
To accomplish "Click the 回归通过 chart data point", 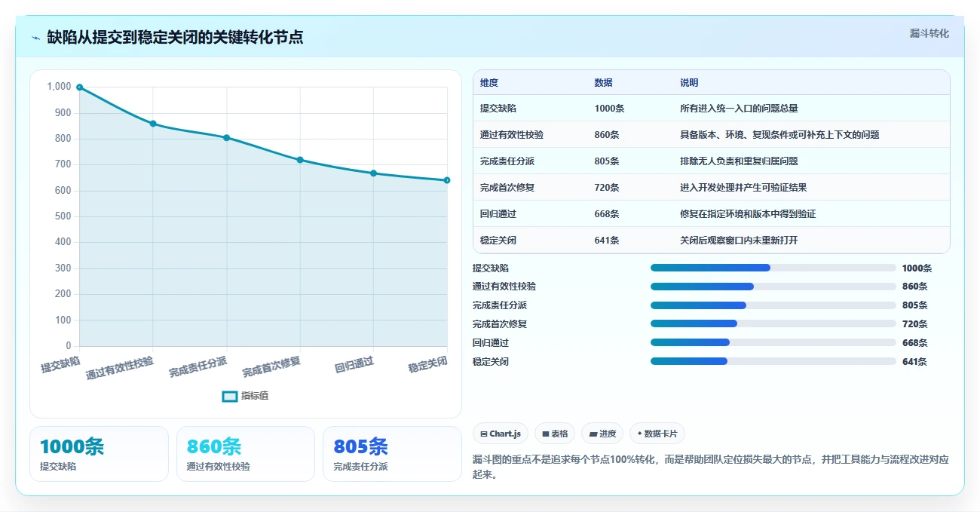I will 373,173.
